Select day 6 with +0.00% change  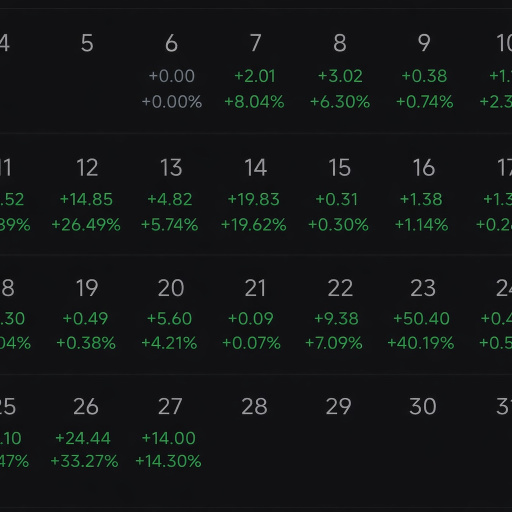tap(171, 72)
